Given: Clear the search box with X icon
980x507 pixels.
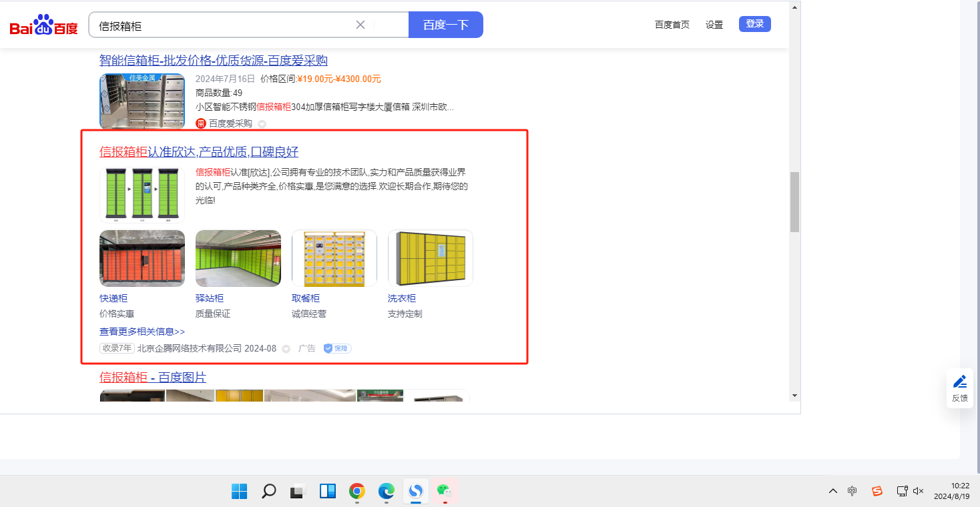Looking at the screenshot, I should point(360,25).
